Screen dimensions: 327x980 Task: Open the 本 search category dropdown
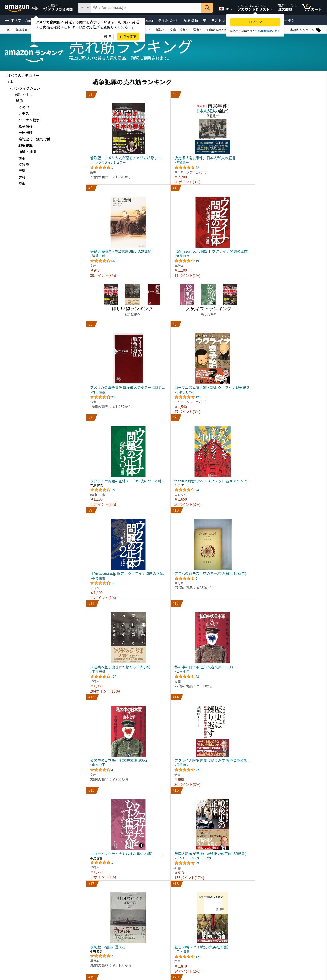(x=85, y=8)
